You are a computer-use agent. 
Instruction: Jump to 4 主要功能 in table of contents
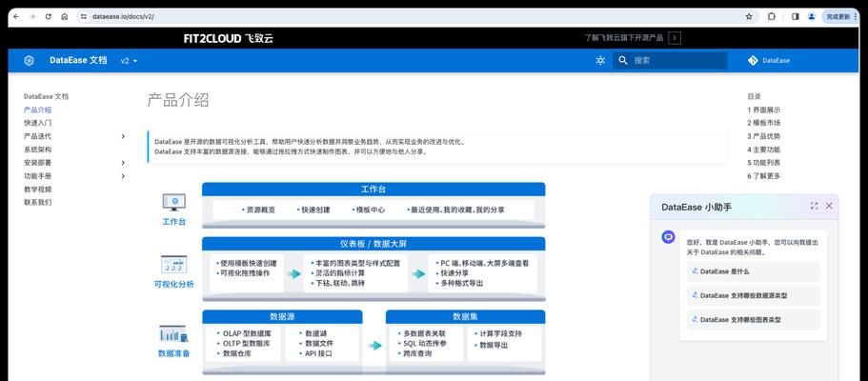tap(764, 150)
